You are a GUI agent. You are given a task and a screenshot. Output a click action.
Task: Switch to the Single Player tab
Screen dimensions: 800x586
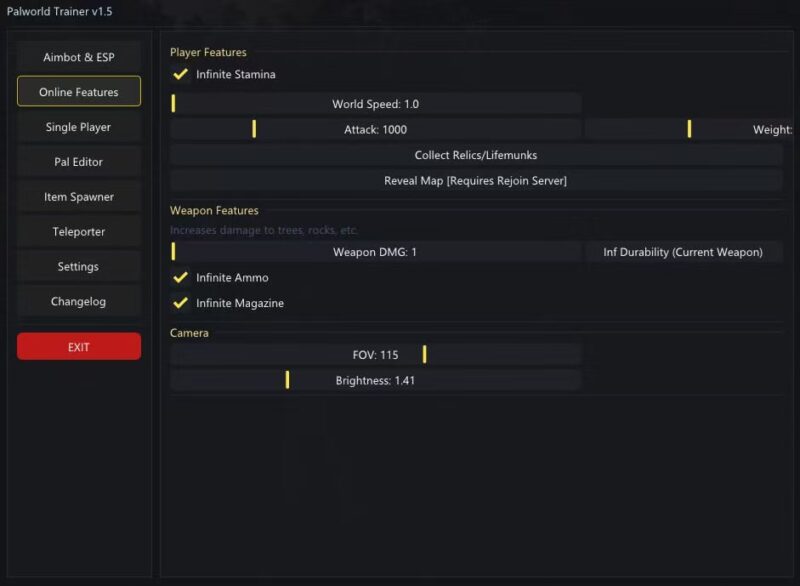(79, 127)
